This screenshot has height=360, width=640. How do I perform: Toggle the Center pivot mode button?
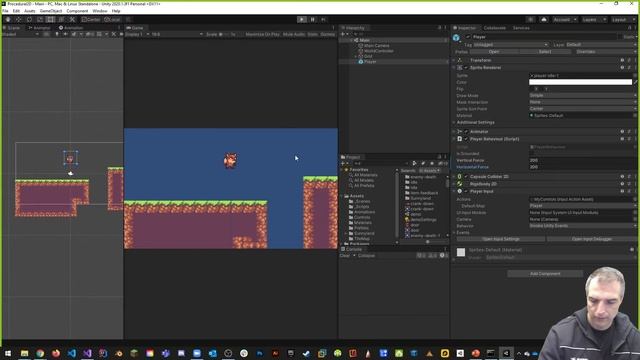[91, 19]
